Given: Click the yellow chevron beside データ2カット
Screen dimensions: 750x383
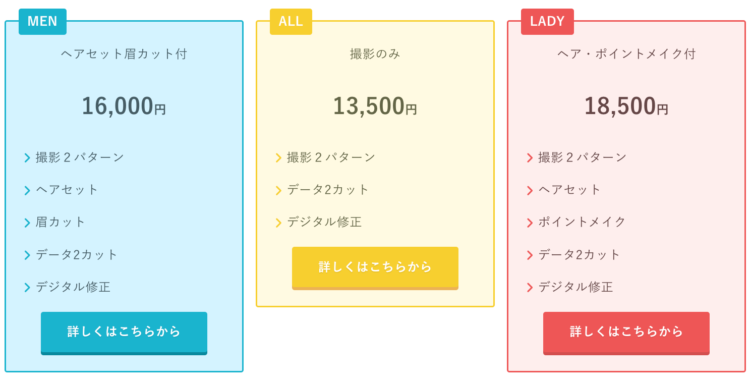Looking at the screenshot, I should pos(278,190).
